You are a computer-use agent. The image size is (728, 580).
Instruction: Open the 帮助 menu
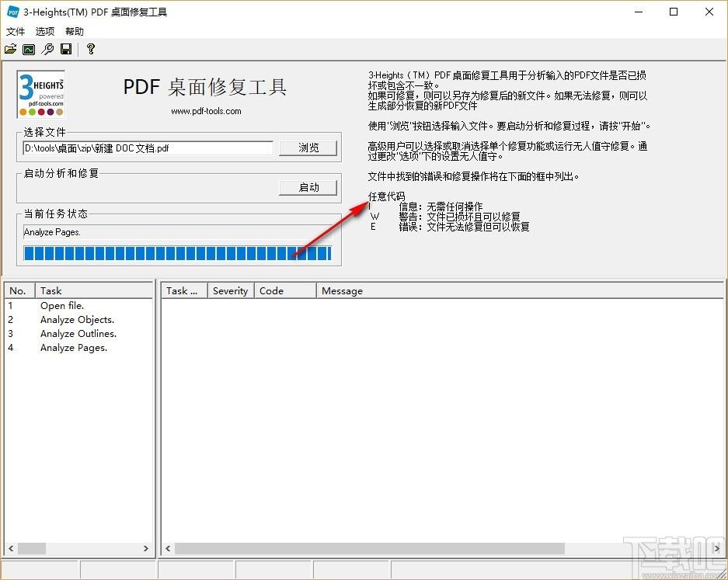(x=75, y=31)
